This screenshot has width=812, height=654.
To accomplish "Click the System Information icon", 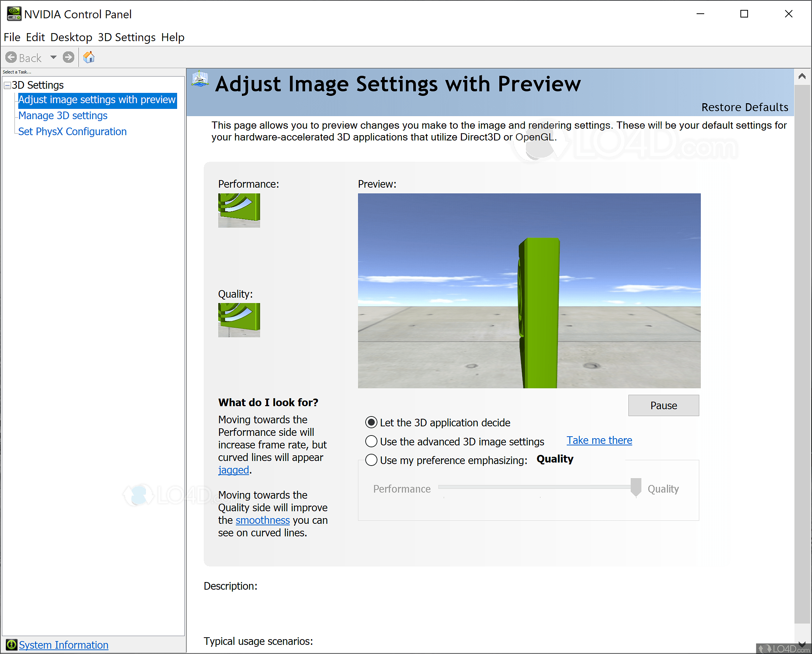I will (11, 644).
